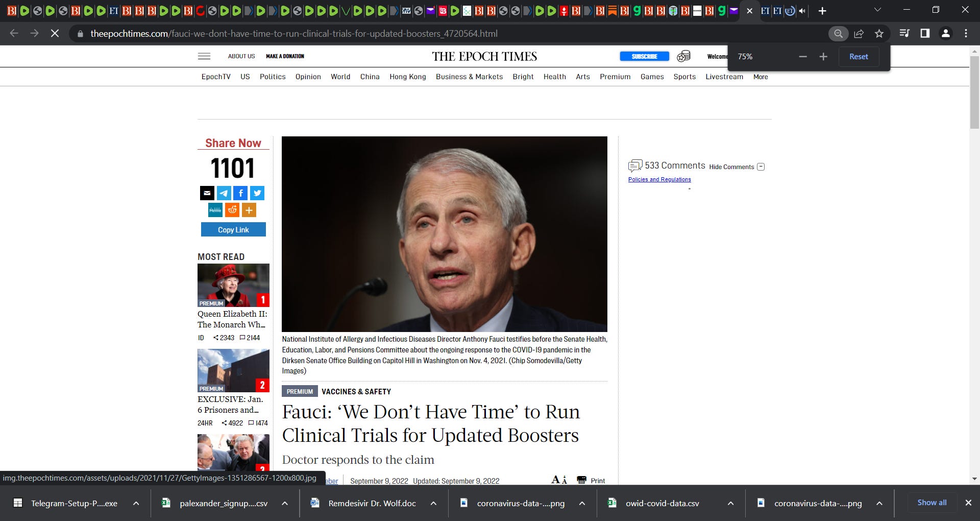Open the Opinion section
The height and width of the screenshot is (521, 980).
[x=308, y=77]
